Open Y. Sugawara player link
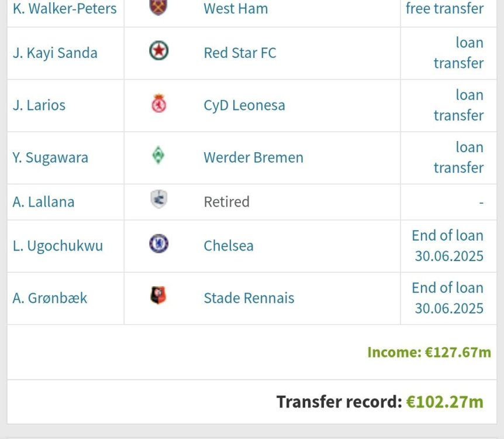The width and height of the screenshot is (504, 439). [x=50, y=157]
